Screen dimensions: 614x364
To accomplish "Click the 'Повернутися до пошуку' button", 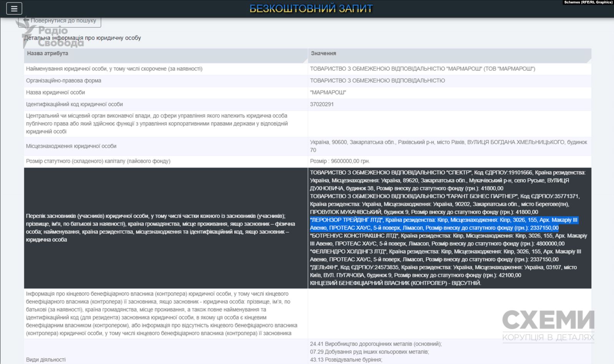I will (x=60, y=21).
